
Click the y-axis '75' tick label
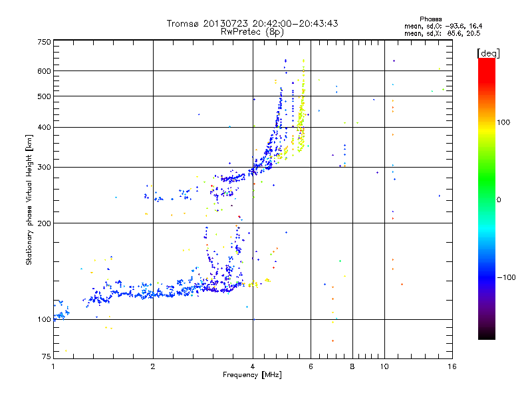click(x=47, y=356)
